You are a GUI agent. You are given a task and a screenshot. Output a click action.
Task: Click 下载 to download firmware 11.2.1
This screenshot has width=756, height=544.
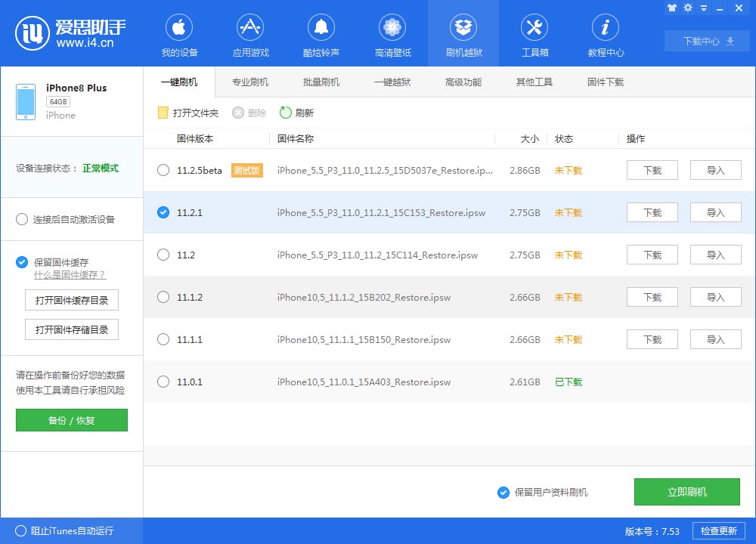(652, 212)
